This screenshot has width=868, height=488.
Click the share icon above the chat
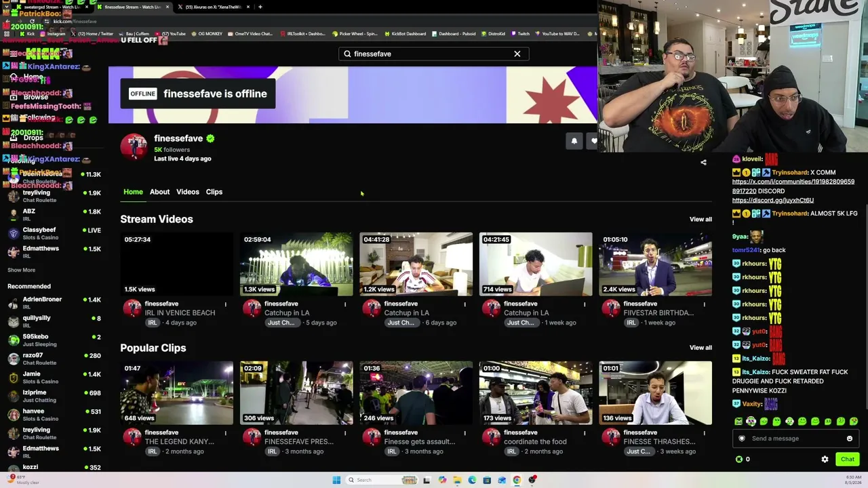click(x=703, y=163)
